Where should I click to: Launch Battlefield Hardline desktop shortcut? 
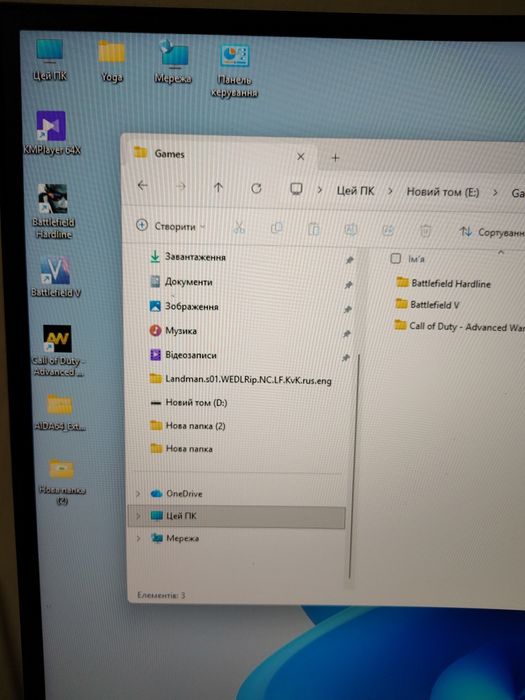[x=54, y=211]
